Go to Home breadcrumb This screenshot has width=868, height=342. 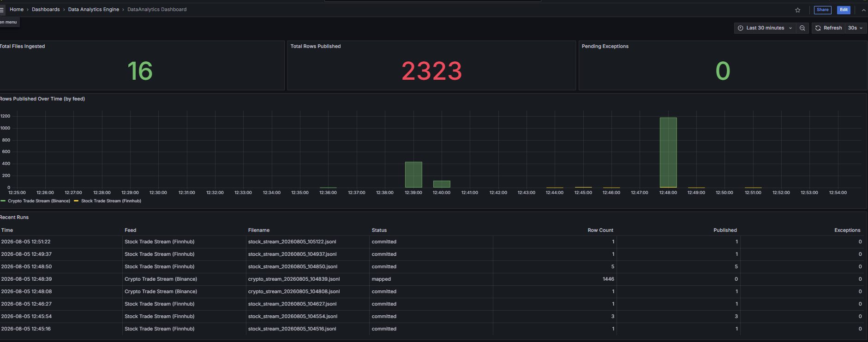17,9
